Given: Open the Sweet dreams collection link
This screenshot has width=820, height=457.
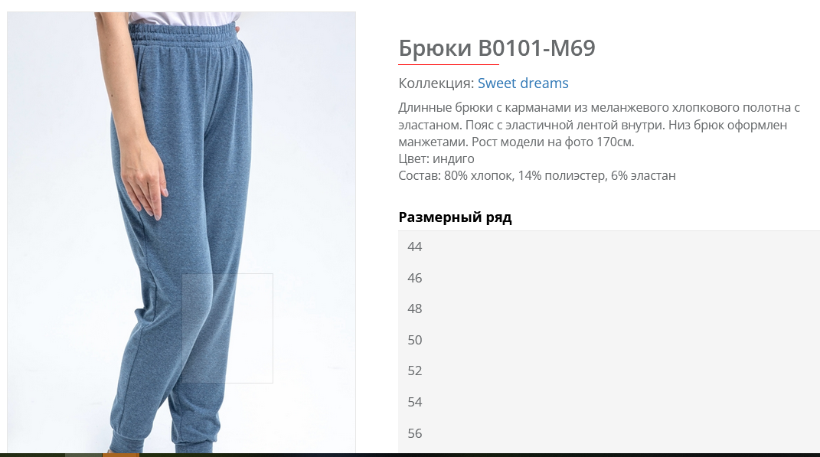Looking at the screenshot, I should pyautogui.click(x=522, y=83).
